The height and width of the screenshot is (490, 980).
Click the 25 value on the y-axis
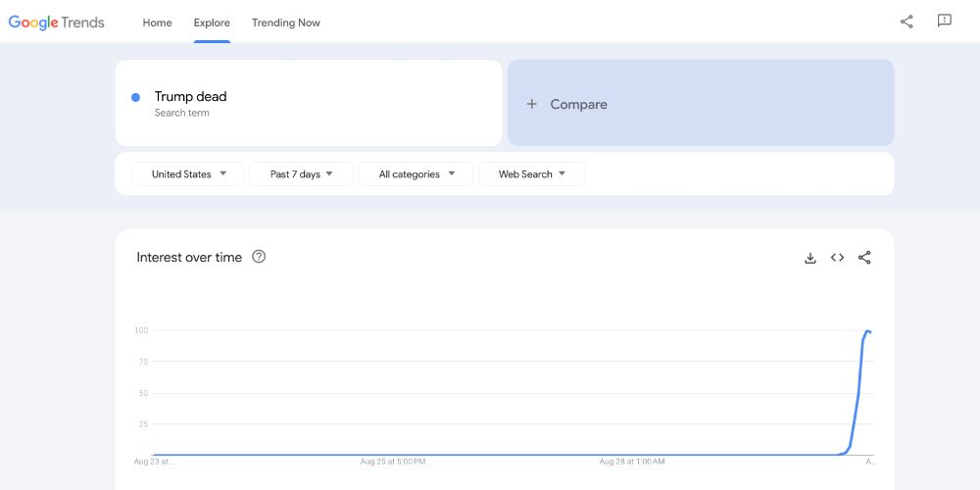(x=142, y=424)
